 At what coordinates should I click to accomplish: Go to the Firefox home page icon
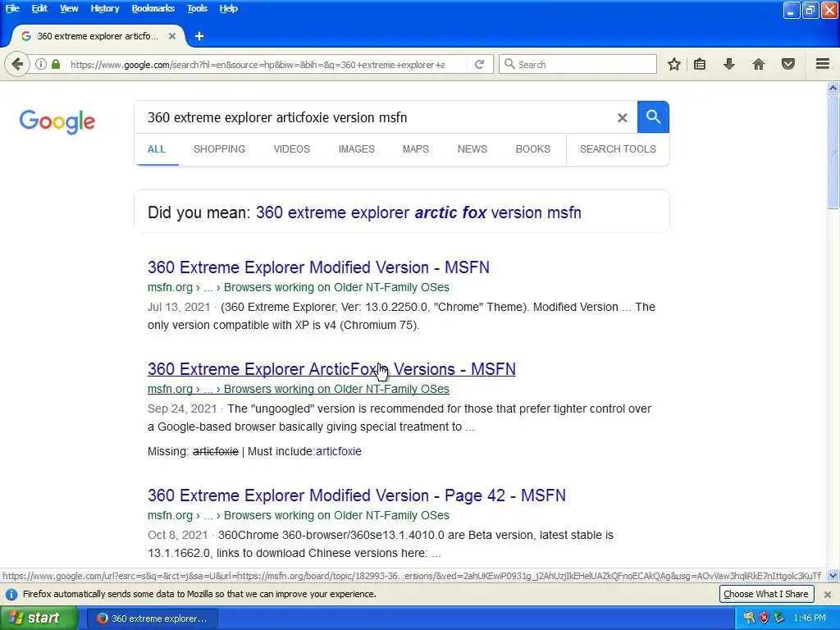759,64
